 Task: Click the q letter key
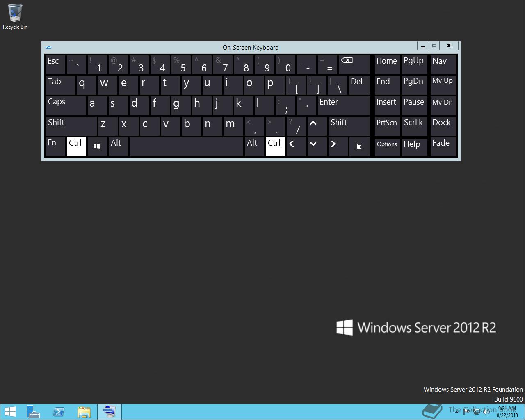pos(87,85)
